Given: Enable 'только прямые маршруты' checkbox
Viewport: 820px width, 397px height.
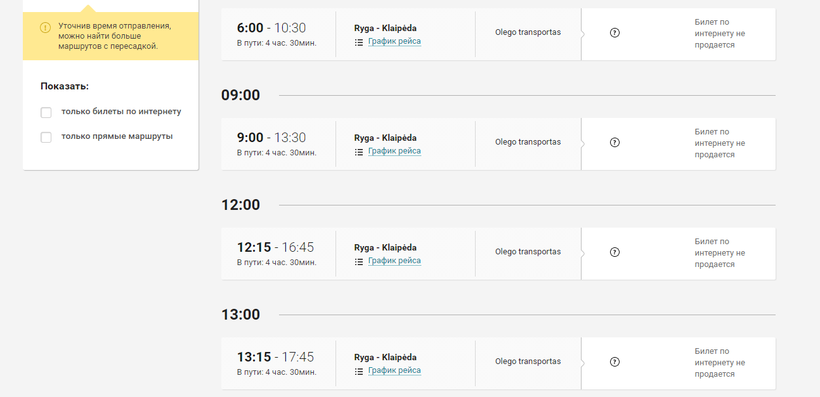Looking at the screenshot, I should click(x=46, y=138).
